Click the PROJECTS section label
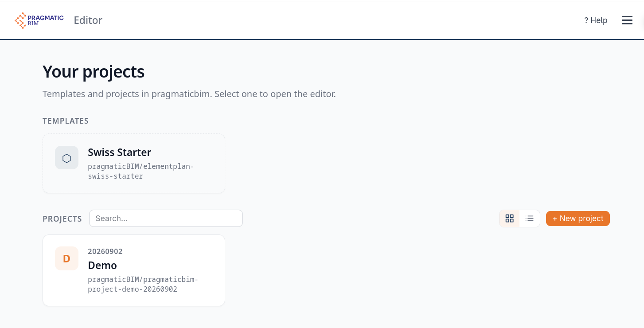 [62, 219]
